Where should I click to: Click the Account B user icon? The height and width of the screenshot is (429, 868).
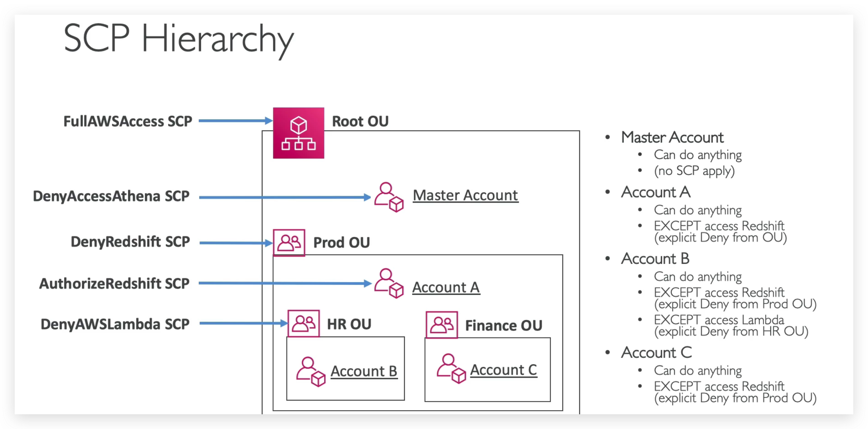coord(310,371)
